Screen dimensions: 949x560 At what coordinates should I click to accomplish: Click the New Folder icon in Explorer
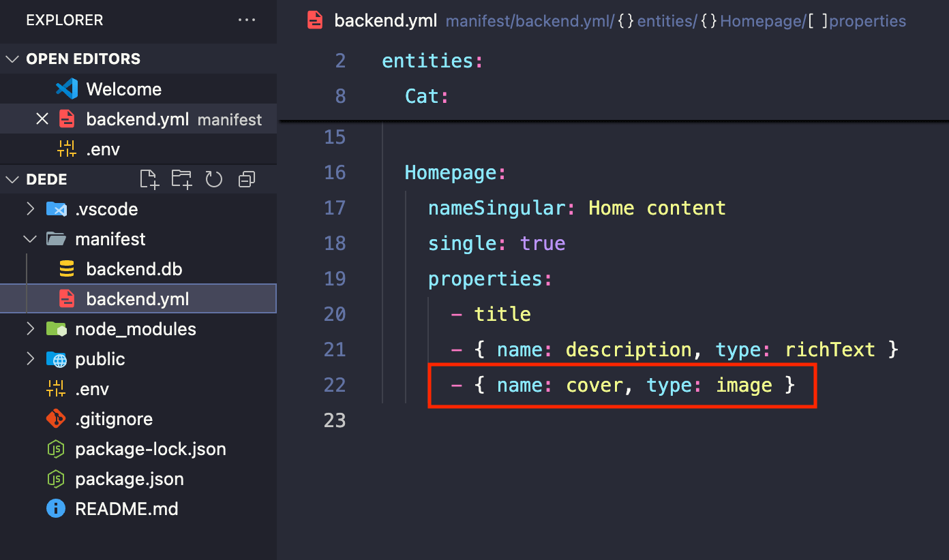click(x=181, y=178)
